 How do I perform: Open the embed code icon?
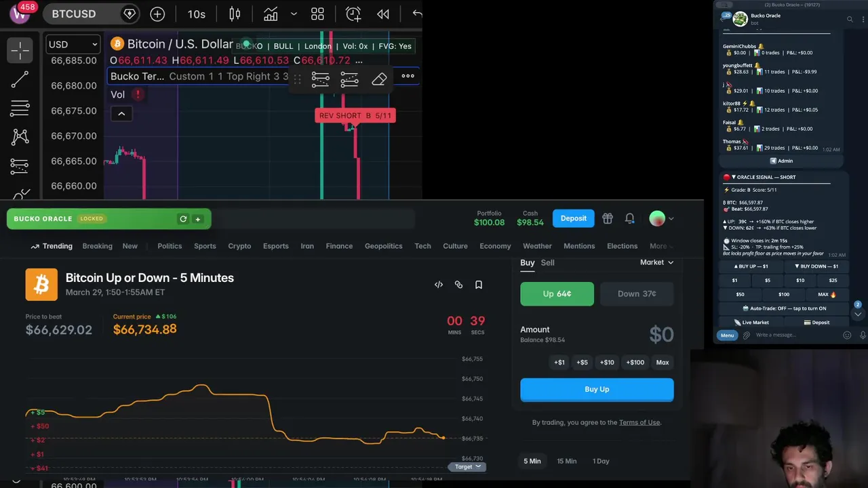(x=439, y=285)
